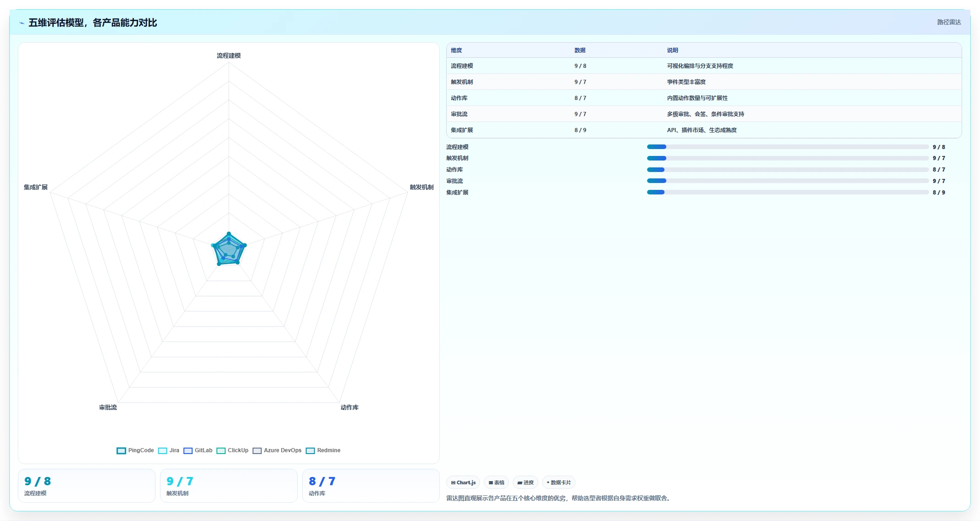980x521 pixels.
Task: Open the 8 / 7 动作库 data card
Action: 371,486
